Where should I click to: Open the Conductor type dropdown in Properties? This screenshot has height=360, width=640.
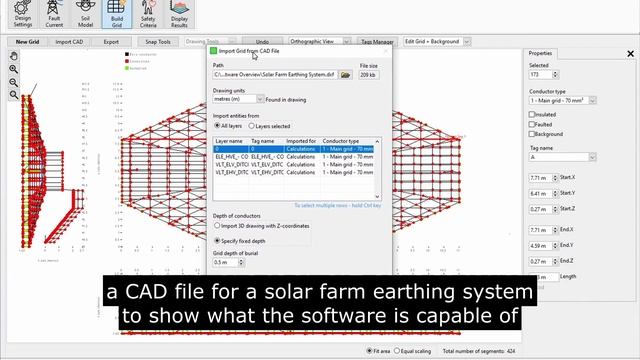click(x=562, y=100)
